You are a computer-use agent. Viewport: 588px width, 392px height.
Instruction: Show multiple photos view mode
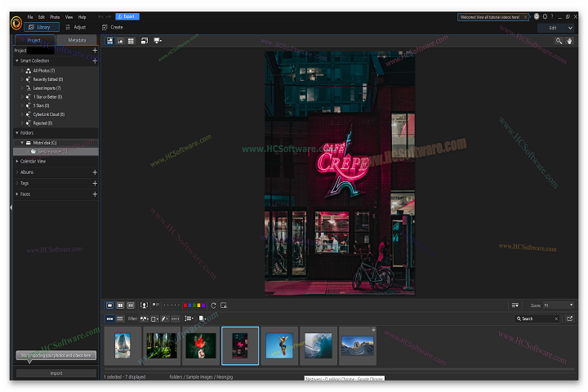[x=131, y=305]
